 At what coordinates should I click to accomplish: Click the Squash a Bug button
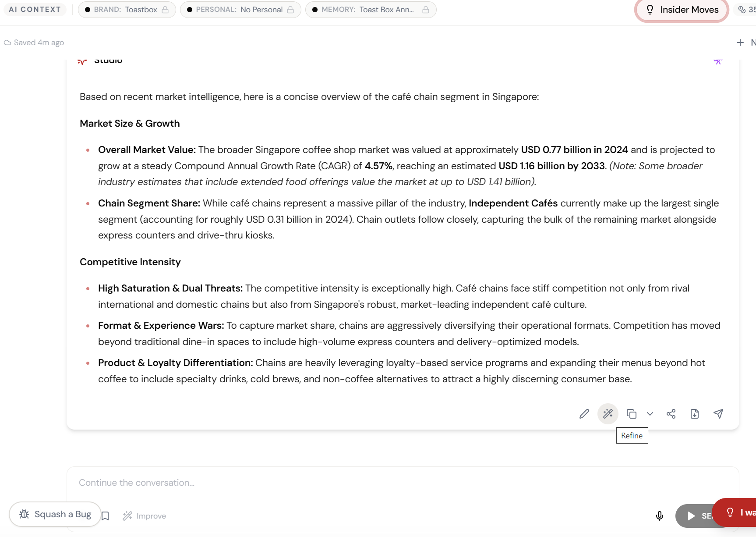pos(55,514)
